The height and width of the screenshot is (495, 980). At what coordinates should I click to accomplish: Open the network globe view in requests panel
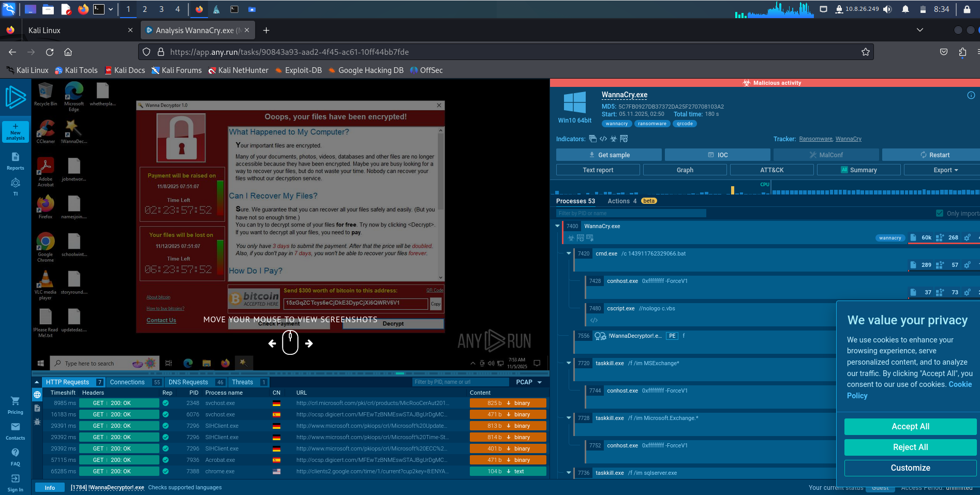tap(37, 395)
